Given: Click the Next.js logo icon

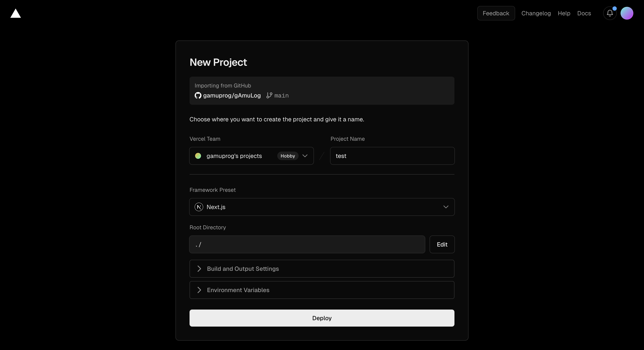Looking at the screenshot, I should click(x=199, y=207).
